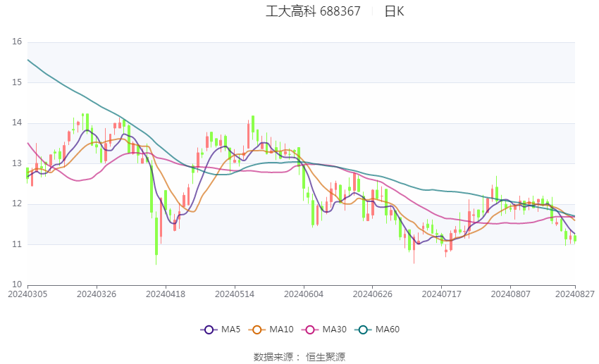Screen dimensions: 599x364
Task: Click the 20240604 axis date
Action: pyautogui.click(x=304, y=294)
